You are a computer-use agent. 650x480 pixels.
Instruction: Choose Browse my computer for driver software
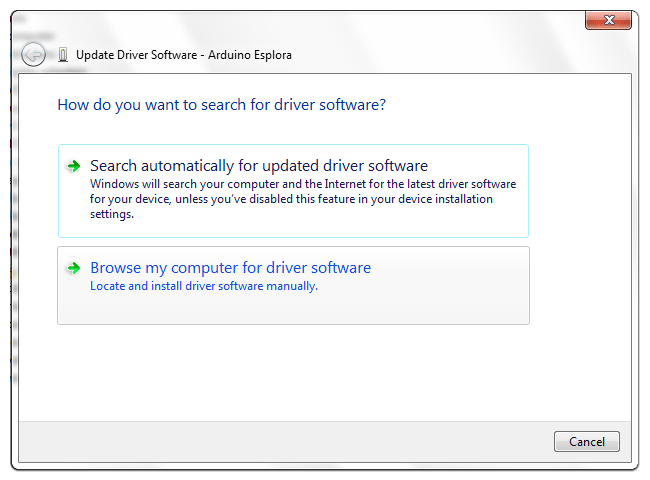[x=230, y=268]
